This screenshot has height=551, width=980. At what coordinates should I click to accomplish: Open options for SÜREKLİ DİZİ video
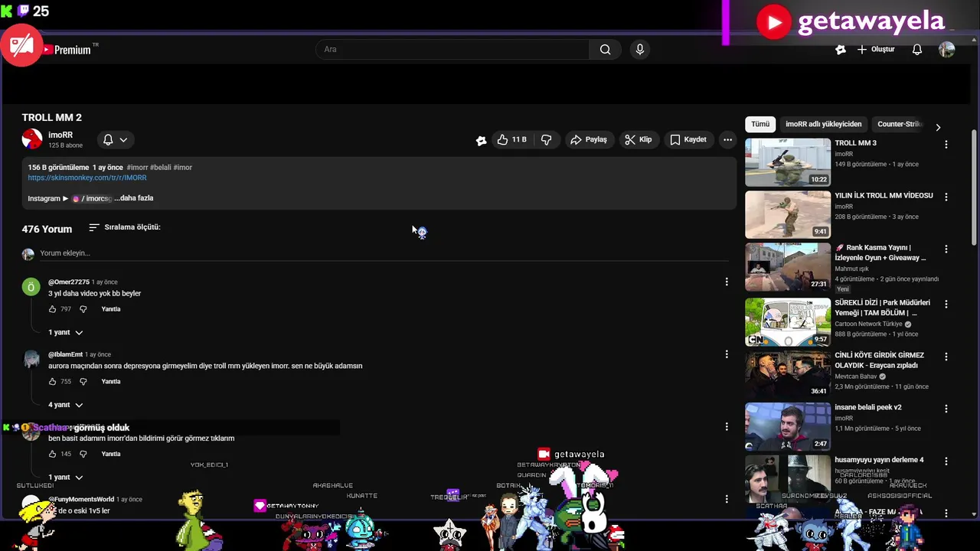(x=946, y=305)
